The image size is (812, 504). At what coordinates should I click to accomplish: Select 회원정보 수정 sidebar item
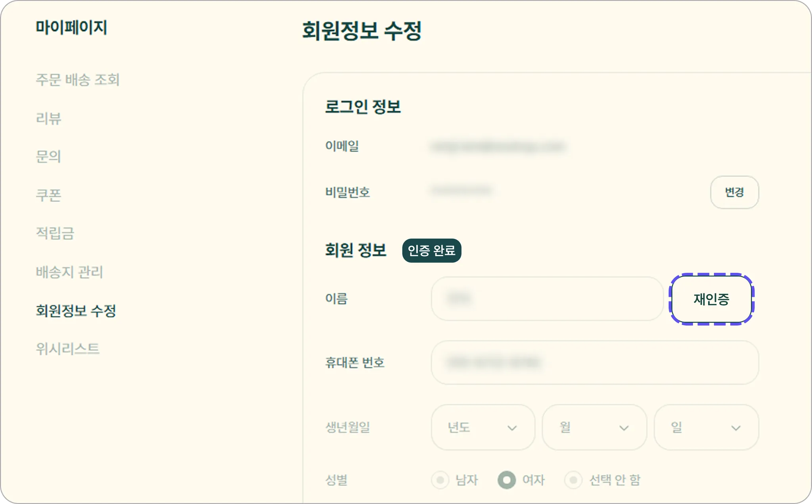pyautogui.click(x=76, y=310)
